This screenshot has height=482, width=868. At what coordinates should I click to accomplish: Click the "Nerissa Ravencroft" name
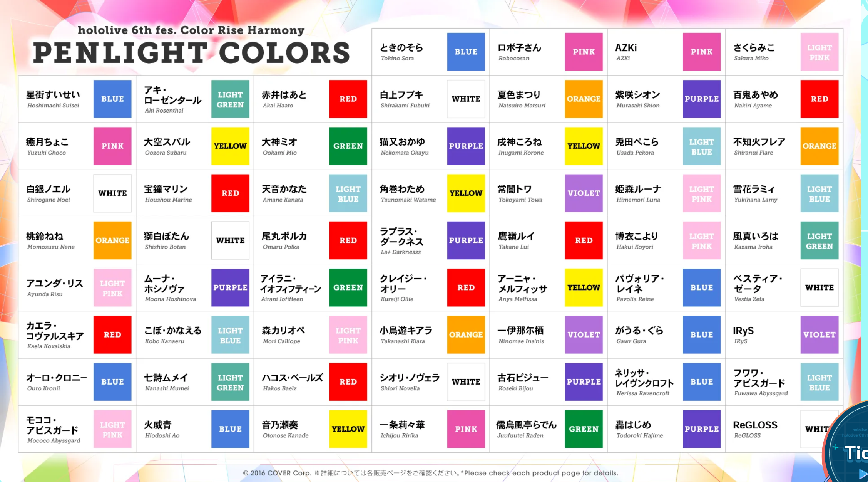pyautogui.click(x=643, y=393)
